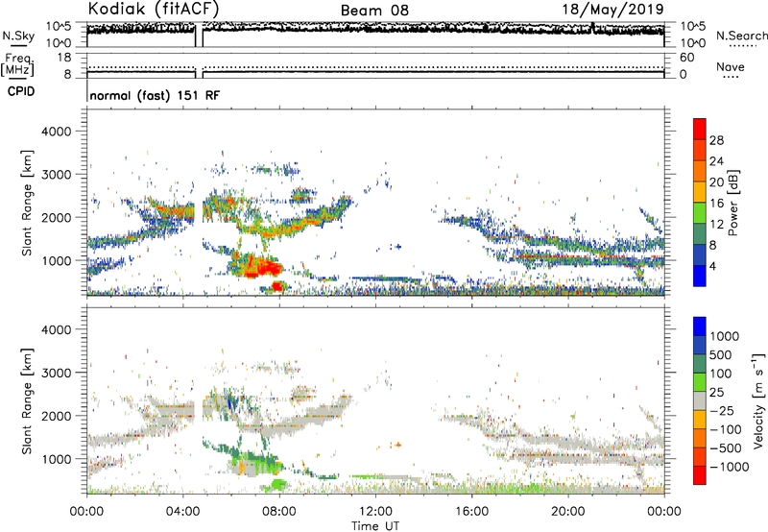Click the bright blue top segment of Velocity colorbar
768x532 pixels.
tap(700, 326)
